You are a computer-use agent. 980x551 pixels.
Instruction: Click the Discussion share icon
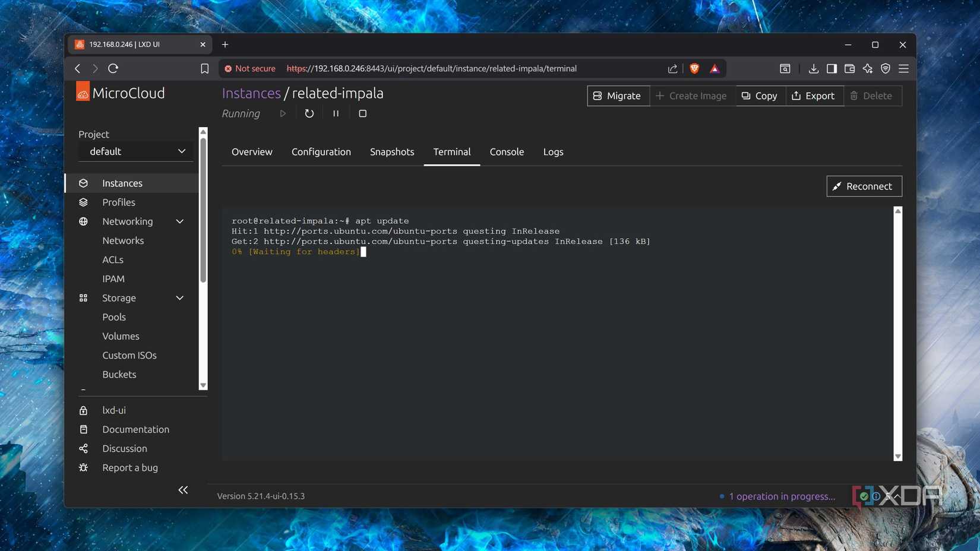pos(84,448)
